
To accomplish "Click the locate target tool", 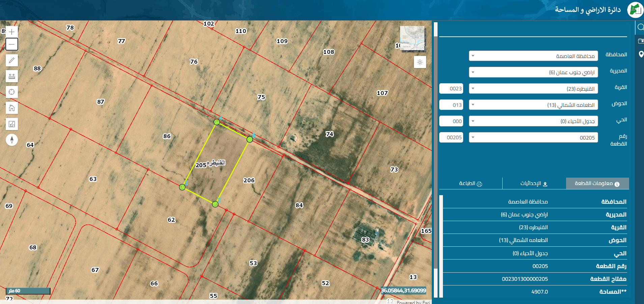I will [x=12, y=92].
